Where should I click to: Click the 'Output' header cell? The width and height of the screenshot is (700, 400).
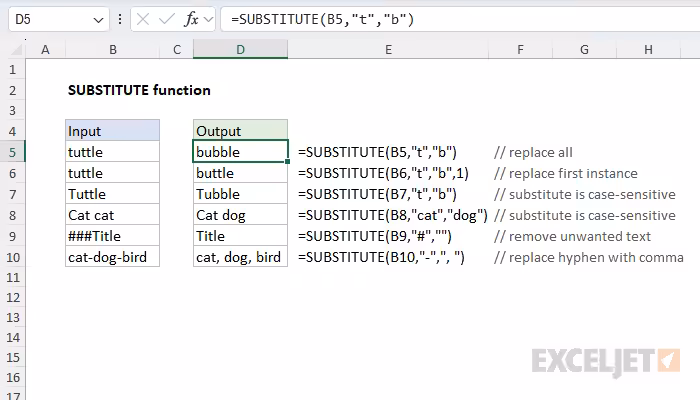[x=240, y=131]
